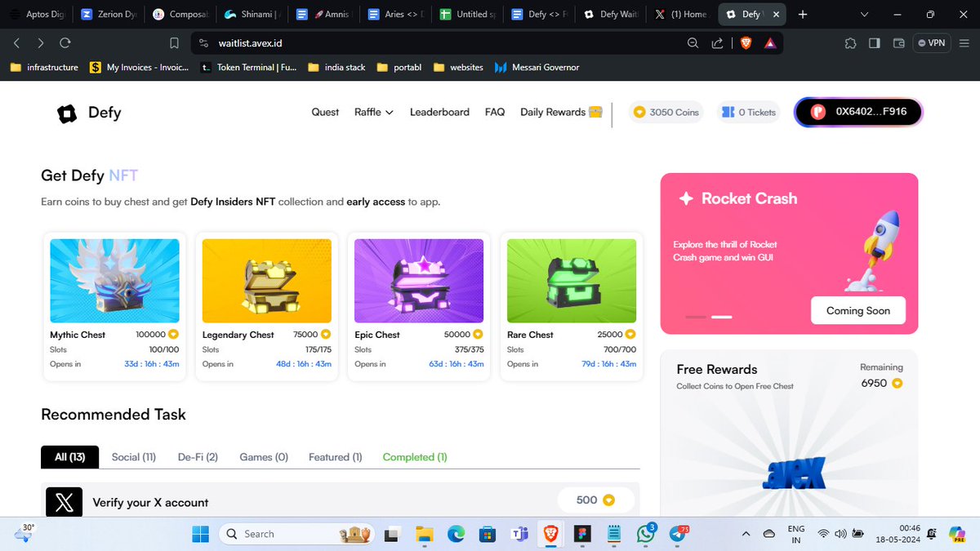Open the india stack bookmark folder
Image resolution: width=980 pixels, height=551 pixels.
[336, 67]
